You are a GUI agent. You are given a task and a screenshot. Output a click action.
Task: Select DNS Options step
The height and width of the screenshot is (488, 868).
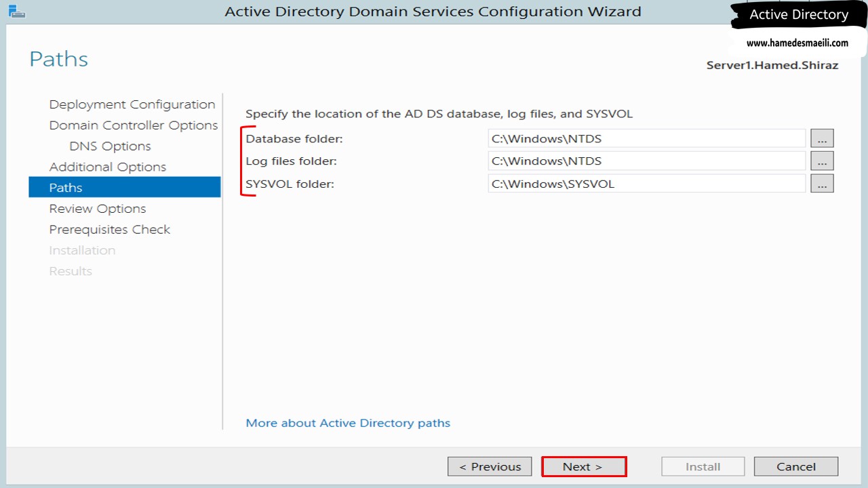[x=110, y=146]
